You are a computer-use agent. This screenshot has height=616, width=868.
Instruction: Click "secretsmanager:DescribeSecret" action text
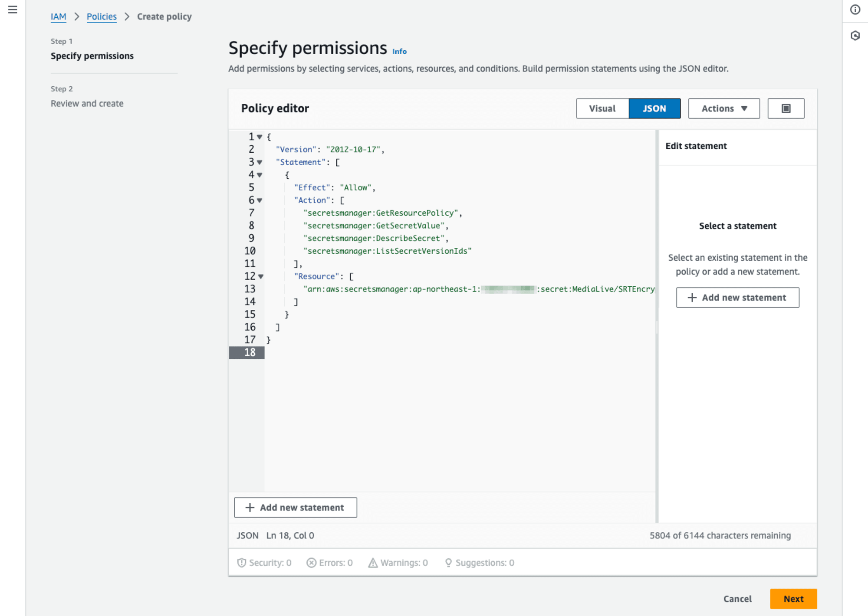tap(373, 239)
